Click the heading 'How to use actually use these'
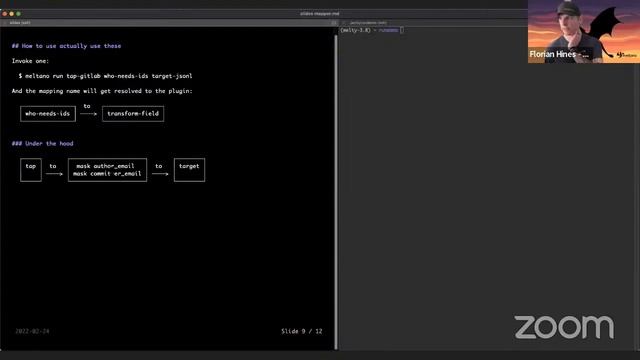Viewport: 640px width, 360px height. [x=66, y=46]
